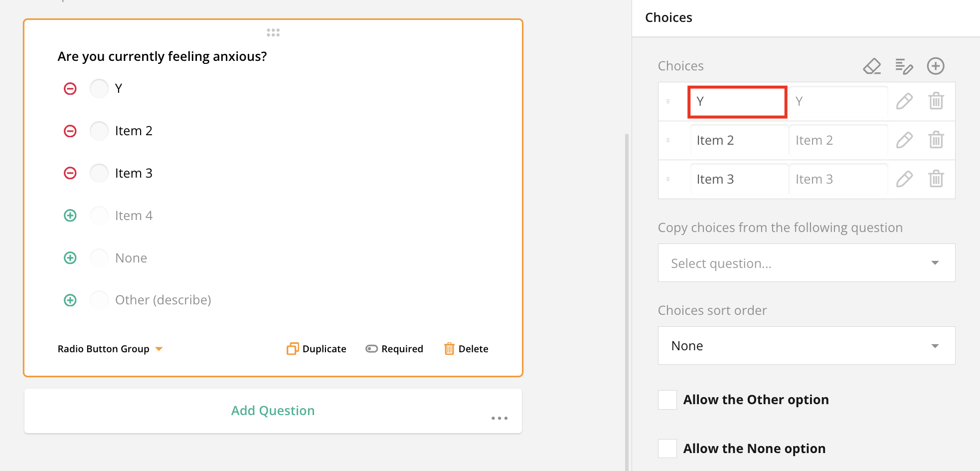Clear all choices with the eraser icon
The image size is (980, 471).
tap(872, 65)
